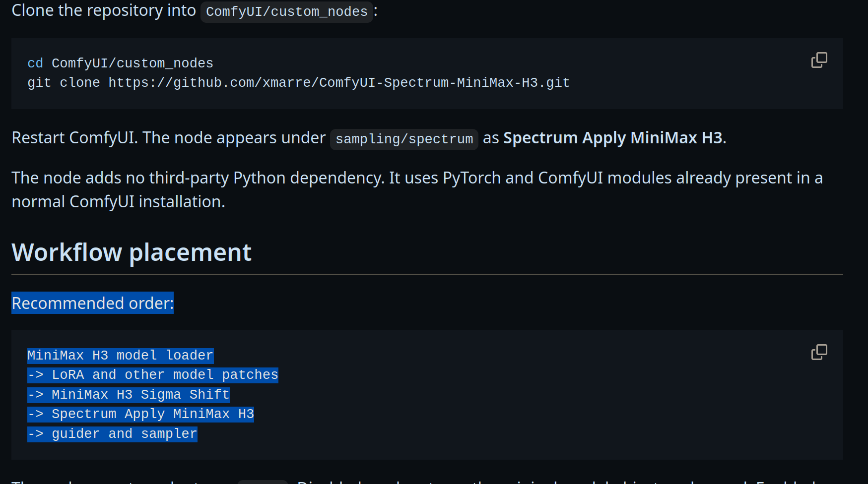The width and height of the screenshot is (868, 484).
Task: Click the -> Spectrum Apply MiniMax H3 code line
Action: coord(141,414)
